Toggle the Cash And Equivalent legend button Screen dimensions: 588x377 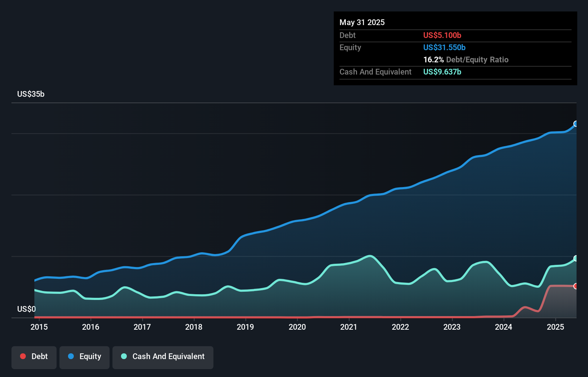point(163,357)
